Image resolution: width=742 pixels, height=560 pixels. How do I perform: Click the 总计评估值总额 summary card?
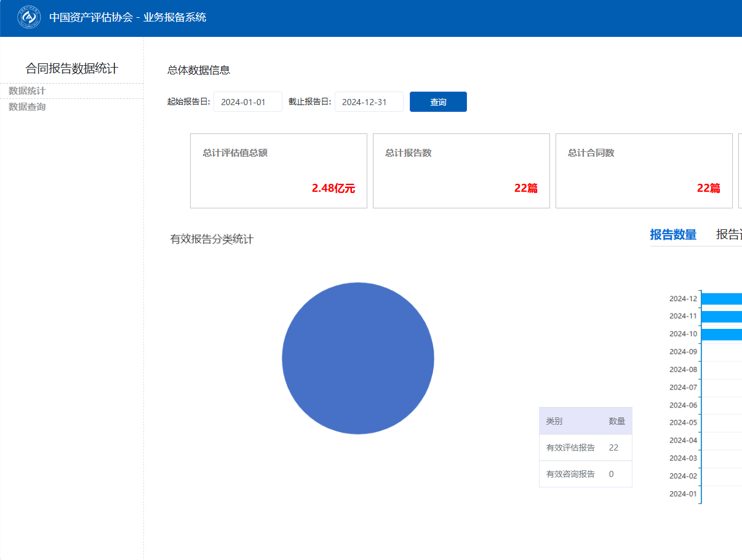(279, 171)
